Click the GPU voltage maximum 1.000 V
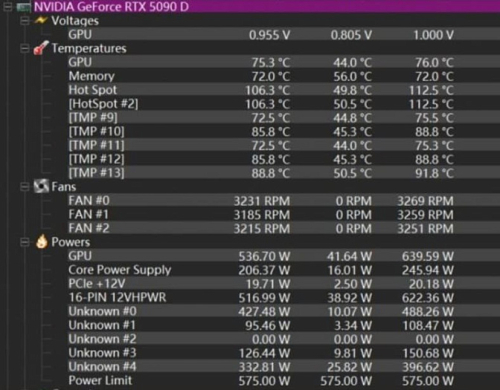 pyautogui.click(x=433, y=35)
